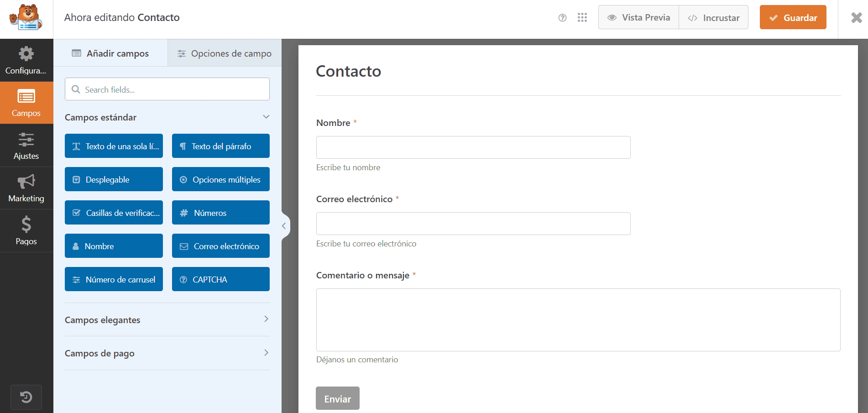
Task: Open the Pagos dollar panel
Action: pyautogui.click(x=26, y=231)
